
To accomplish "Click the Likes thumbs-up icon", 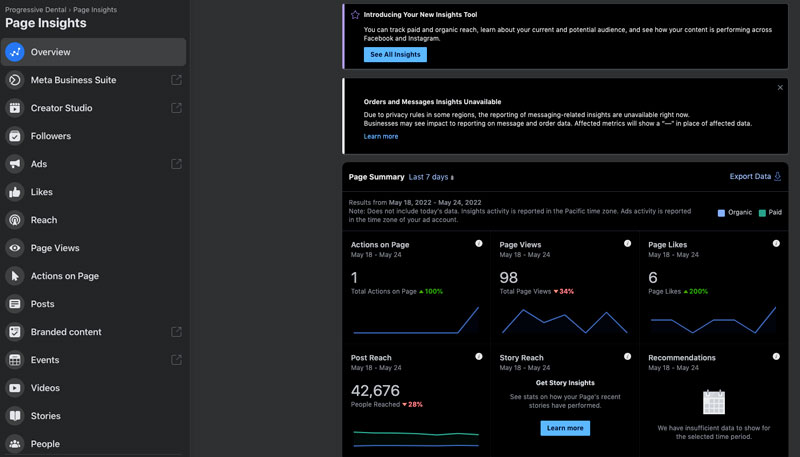I will (15, 192).
